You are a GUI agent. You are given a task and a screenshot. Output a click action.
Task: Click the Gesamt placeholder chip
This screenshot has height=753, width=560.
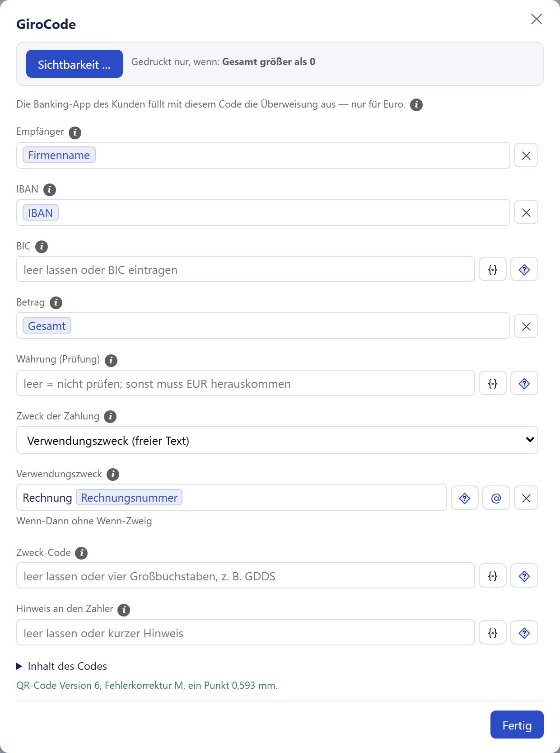click(47, 326)
